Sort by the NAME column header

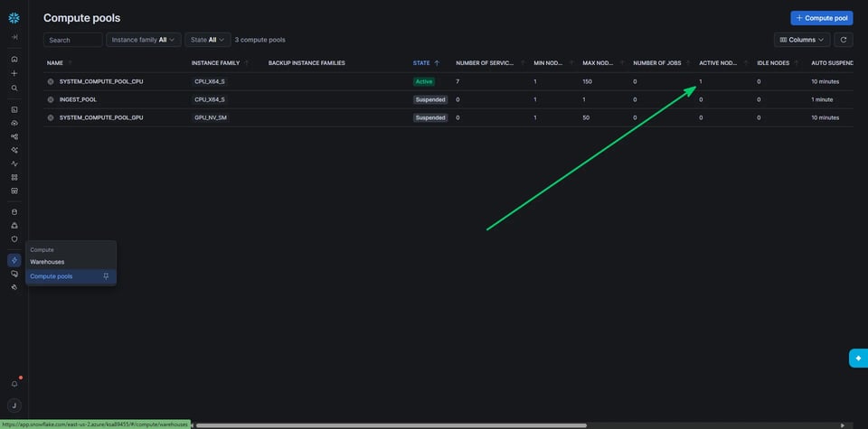coord(55,63)
